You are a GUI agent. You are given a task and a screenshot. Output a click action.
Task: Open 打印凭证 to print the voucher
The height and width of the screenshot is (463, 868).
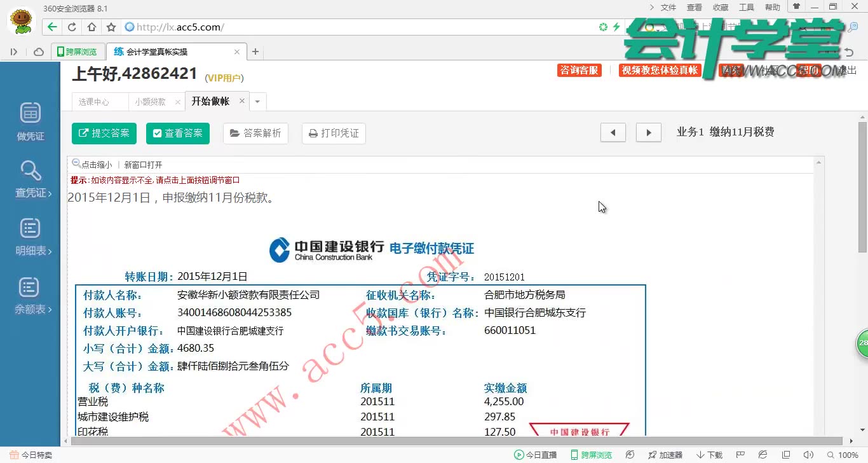[x=333, y=134]
